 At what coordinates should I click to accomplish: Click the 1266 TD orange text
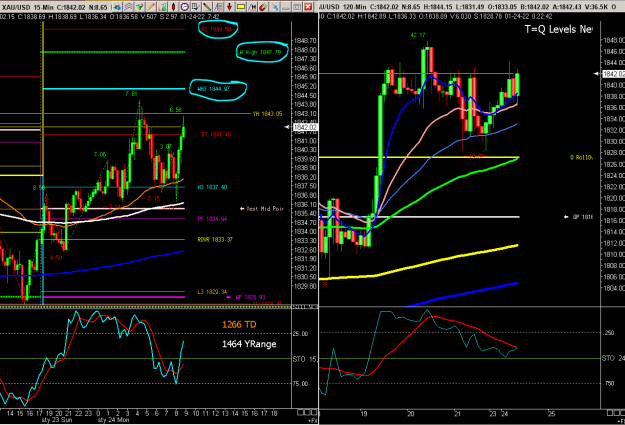[239, 325]
